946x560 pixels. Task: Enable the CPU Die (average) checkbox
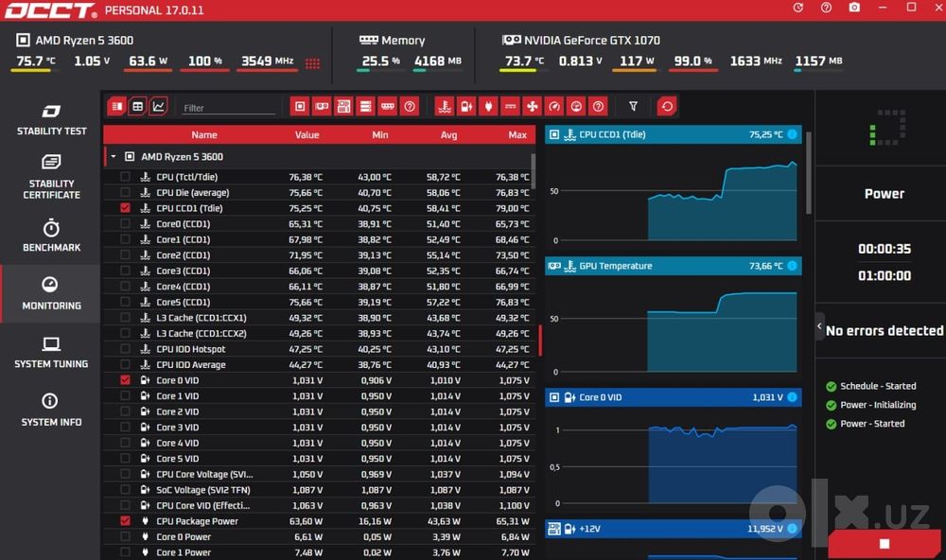pos(125,193)
